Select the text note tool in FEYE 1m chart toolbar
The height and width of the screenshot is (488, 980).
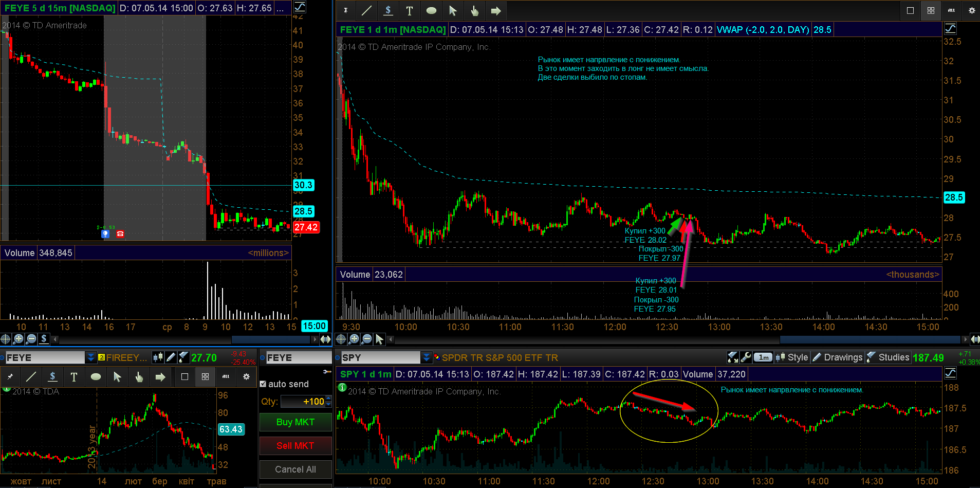point(410,10)
